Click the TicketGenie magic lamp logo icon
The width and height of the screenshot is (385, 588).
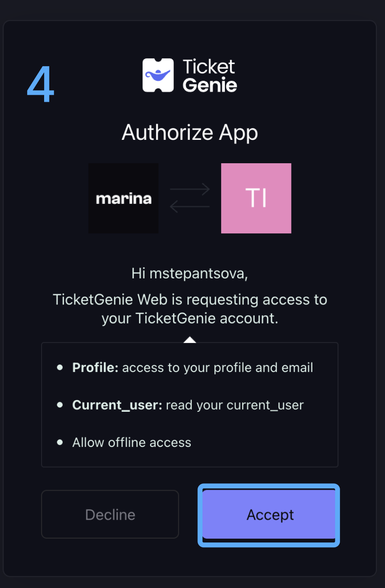(x=158, y=75)
